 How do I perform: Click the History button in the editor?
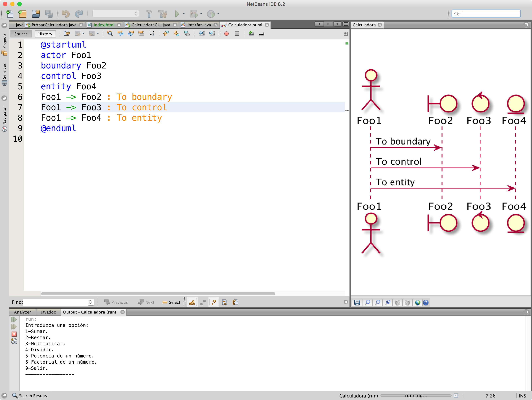click(x=45, y=34)
